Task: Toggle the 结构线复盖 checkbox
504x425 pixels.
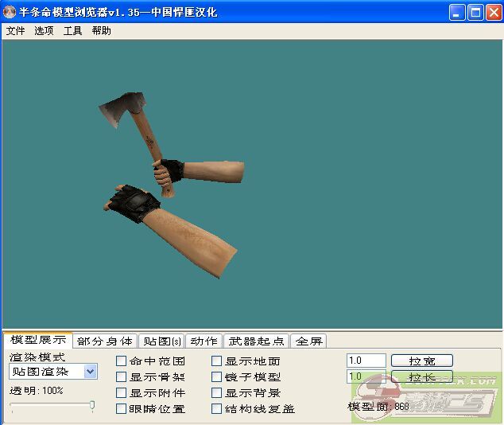Action: click(x=217, y=409)
